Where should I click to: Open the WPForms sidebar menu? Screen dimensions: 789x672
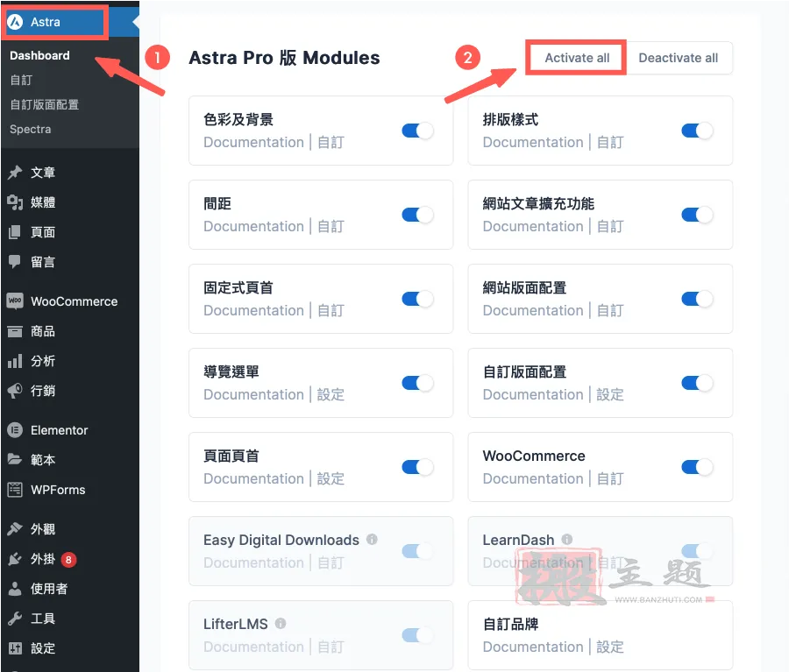pos(69,490)
